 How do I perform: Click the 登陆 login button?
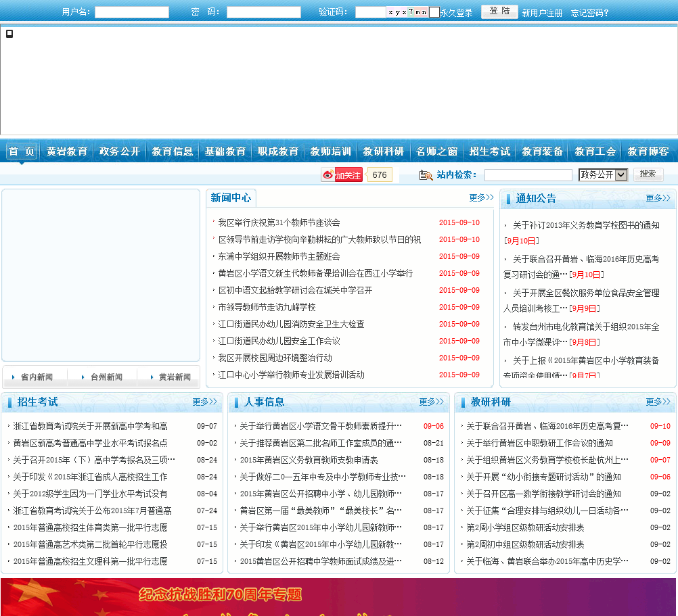point(499,11)
